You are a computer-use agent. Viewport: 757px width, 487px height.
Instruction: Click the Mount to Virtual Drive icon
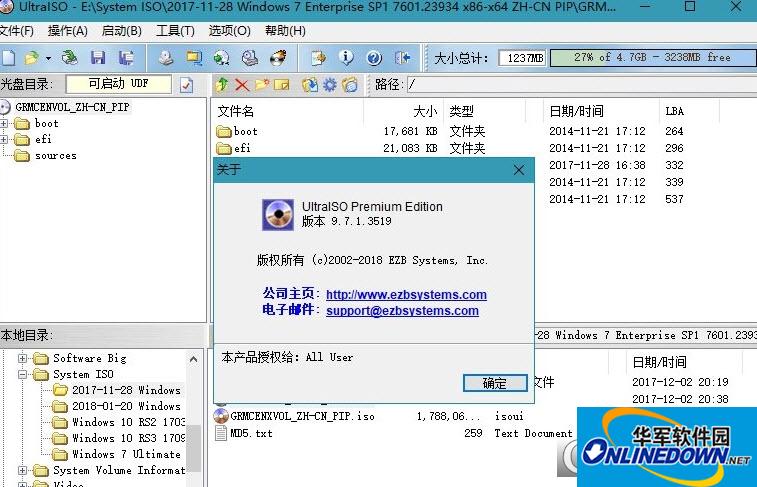pos(250,58)
